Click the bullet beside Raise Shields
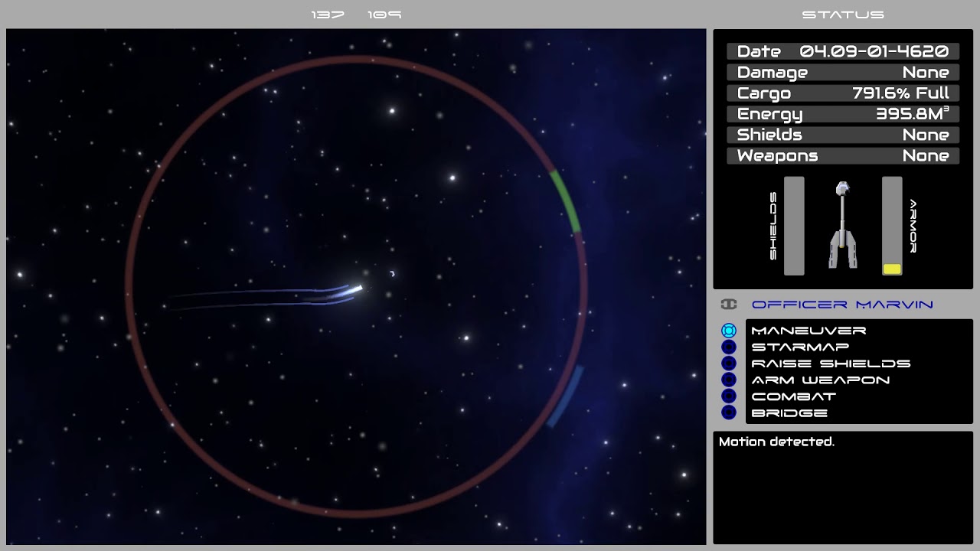The height and width of the screenshot is (551, 980). tap(729, 364)
